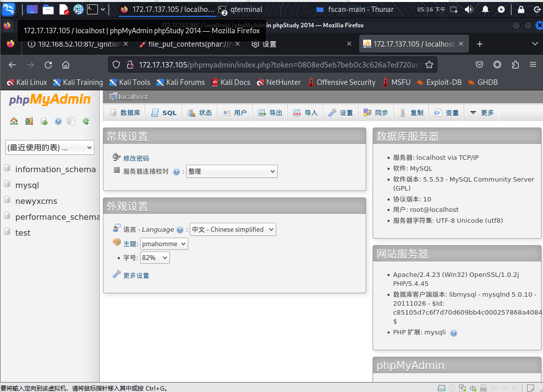The height and width of the screenshot is (392, 543).
Task: Click the insecure connection lock icon in the address bar
Action: tap(130, 65)
